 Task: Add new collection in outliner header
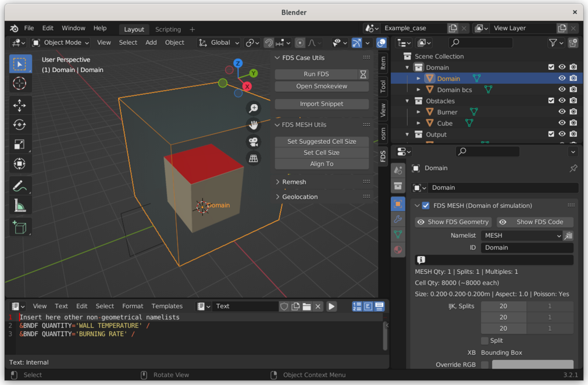pyautogui.click(x=573, y=43)
